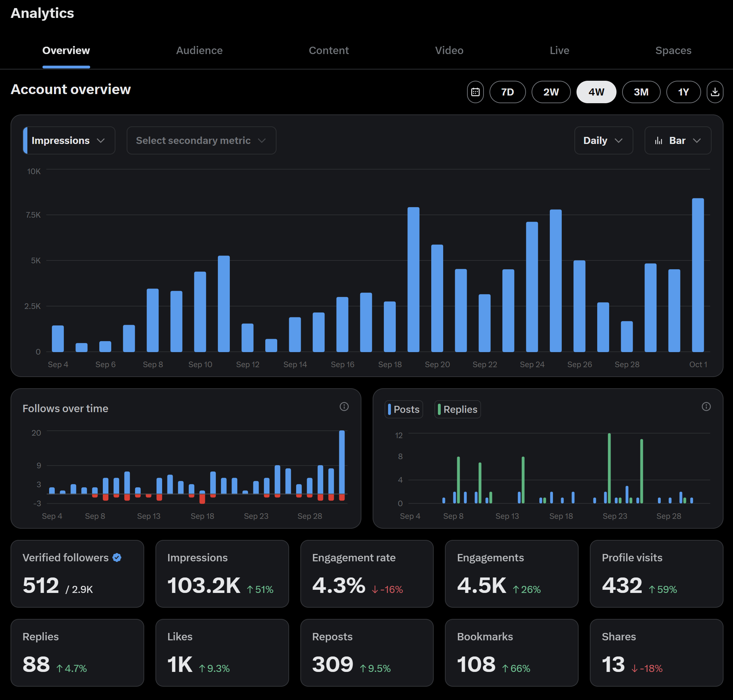Expand Select secondary metric dropdown

point(201,141)
